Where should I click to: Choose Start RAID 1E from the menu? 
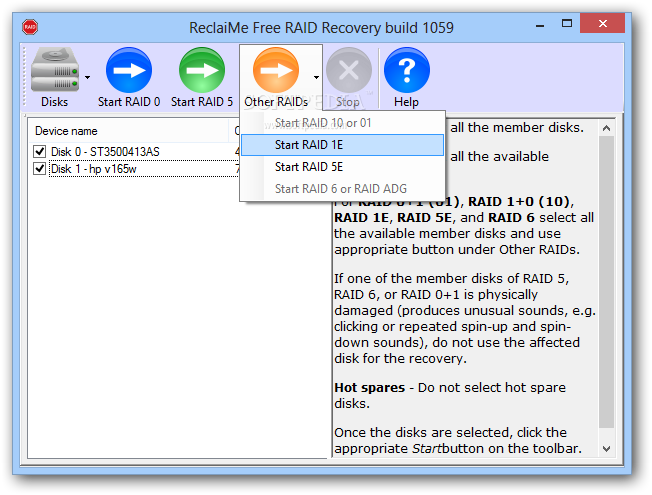pyautogui.click(x=343, y=145)
